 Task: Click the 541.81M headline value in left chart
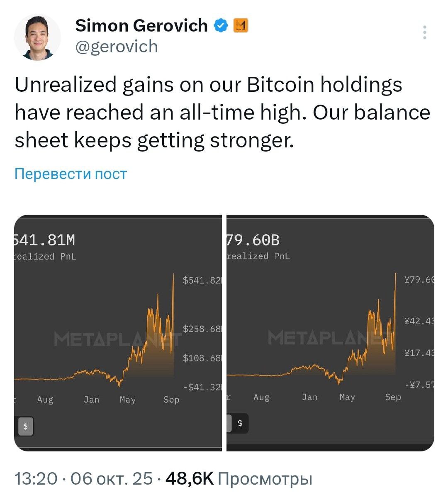pos(45,240)
